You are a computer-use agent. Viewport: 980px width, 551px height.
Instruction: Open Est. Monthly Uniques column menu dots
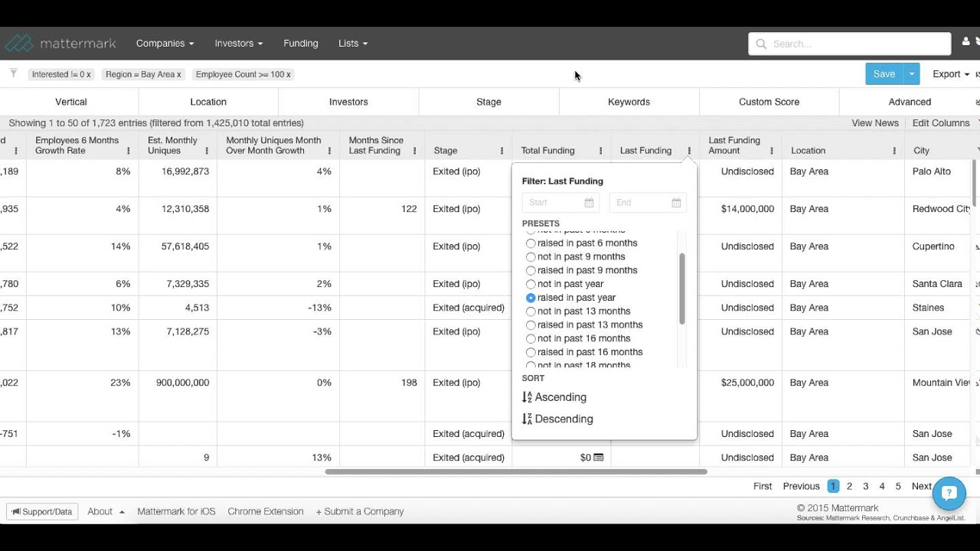tap(207, 151)
